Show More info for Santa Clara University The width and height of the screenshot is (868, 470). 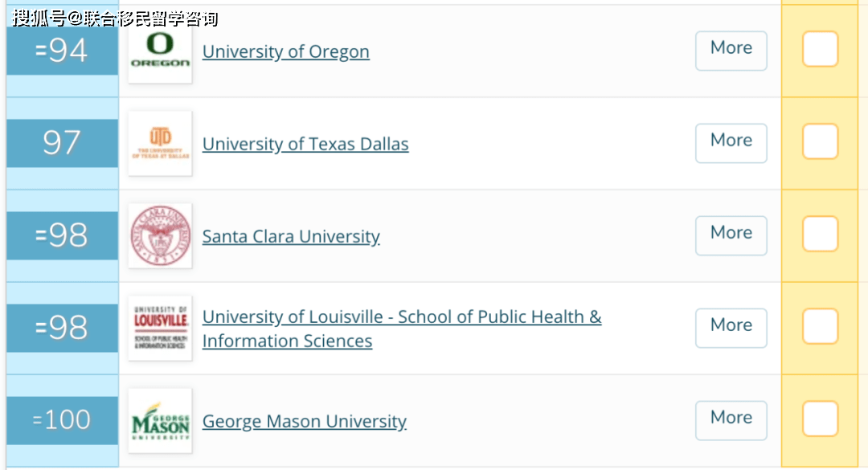tap(731, 235)
